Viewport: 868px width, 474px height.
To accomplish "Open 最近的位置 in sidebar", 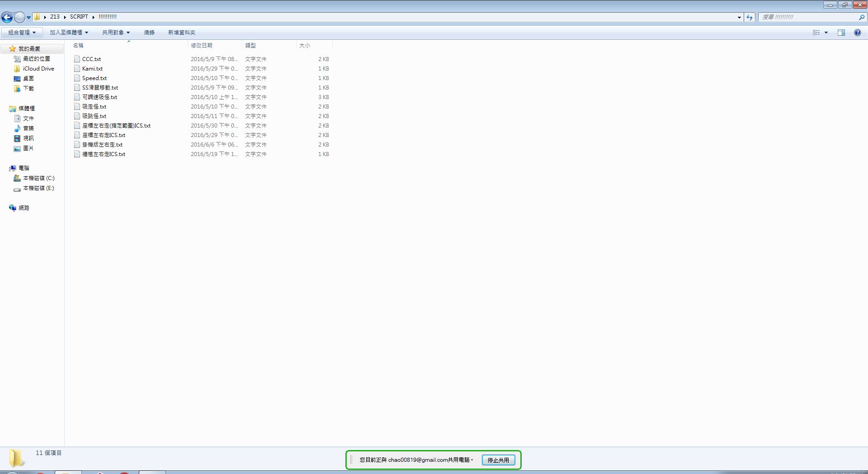I will point(36,59).
